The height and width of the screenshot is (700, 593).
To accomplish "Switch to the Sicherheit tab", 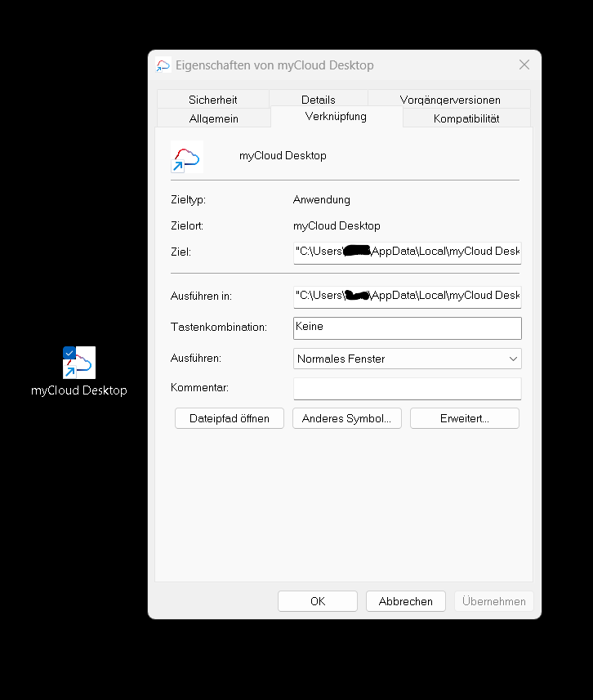I will [x=212, y=100].
